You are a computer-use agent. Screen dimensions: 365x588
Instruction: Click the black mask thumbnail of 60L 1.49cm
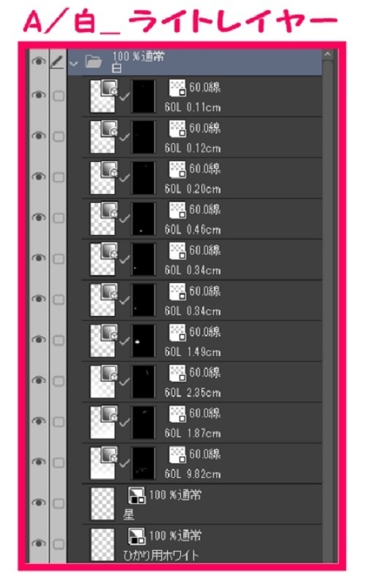[x=143, y=341]
